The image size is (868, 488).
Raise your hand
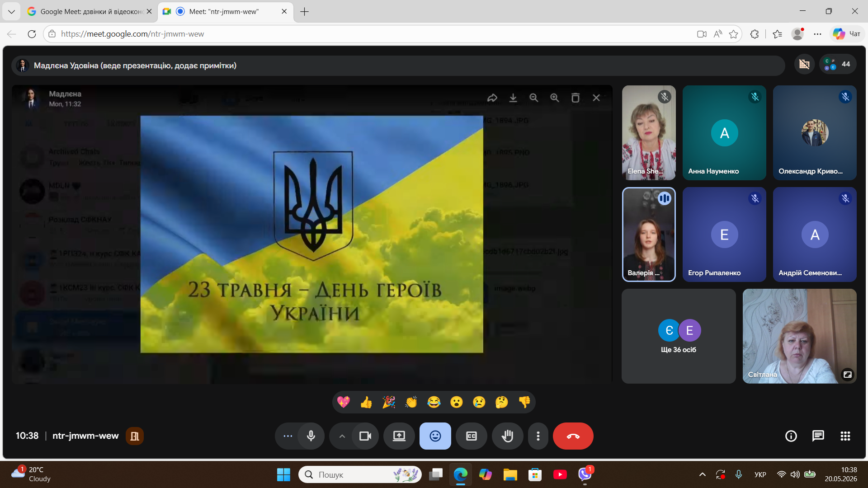click(x=508, y=436)
